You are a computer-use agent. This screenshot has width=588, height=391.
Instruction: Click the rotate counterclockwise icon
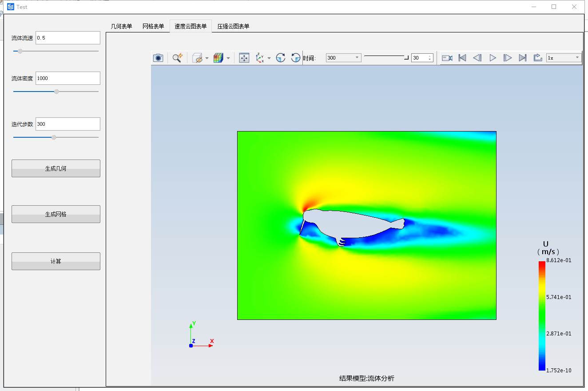(296, 58)
